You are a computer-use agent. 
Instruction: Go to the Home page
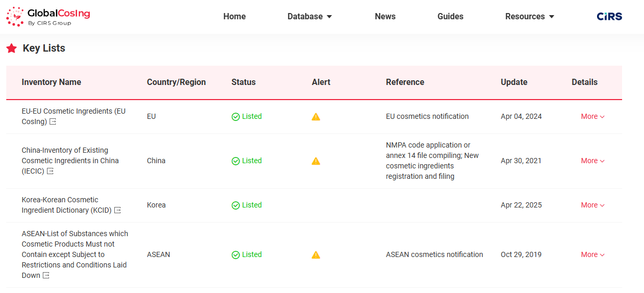[234, 17]
